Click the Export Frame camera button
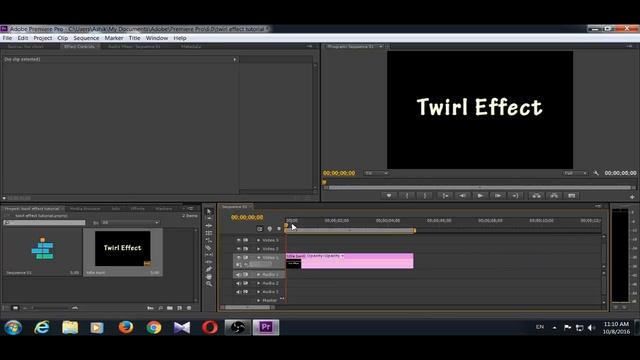 [x=572, y=196]
